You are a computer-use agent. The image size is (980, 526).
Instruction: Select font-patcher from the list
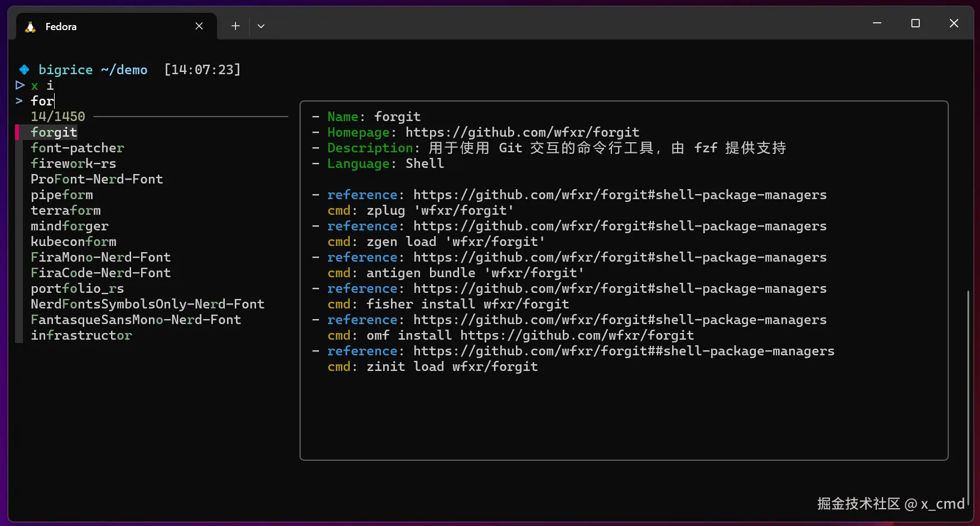(78, 148)
